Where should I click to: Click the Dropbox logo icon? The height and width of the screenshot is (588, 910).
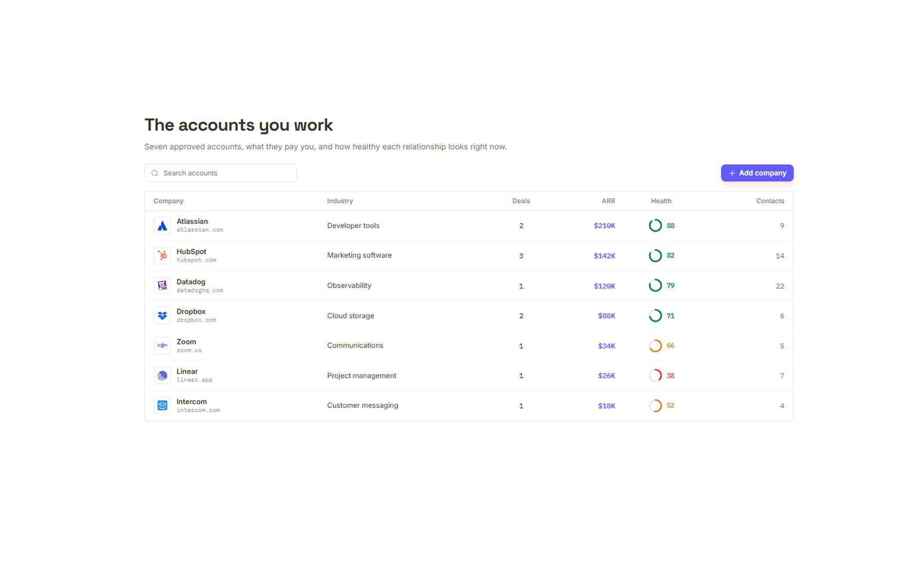(162, 316)
